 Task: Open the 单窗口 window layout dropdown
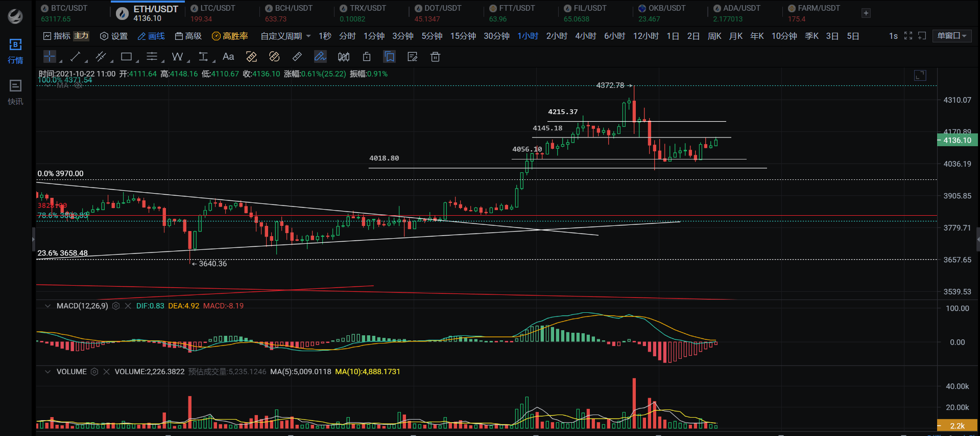952,36
